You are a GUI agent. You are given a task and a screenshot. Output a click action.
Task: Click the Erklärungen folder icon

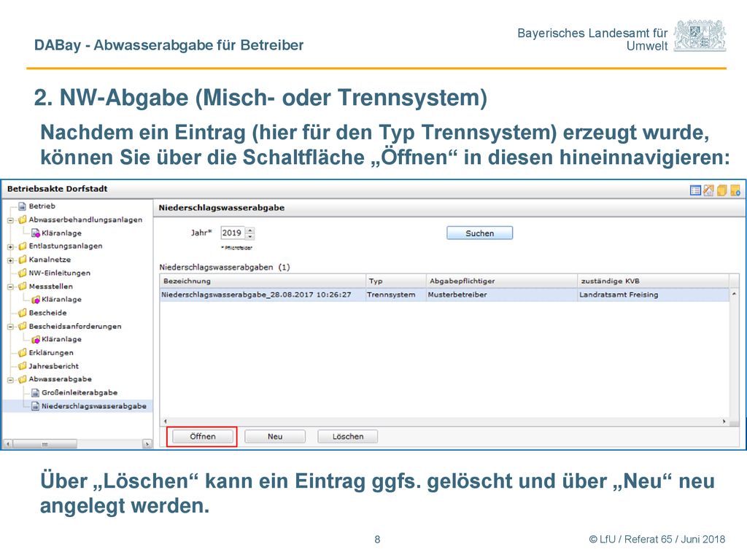point(22,353)
